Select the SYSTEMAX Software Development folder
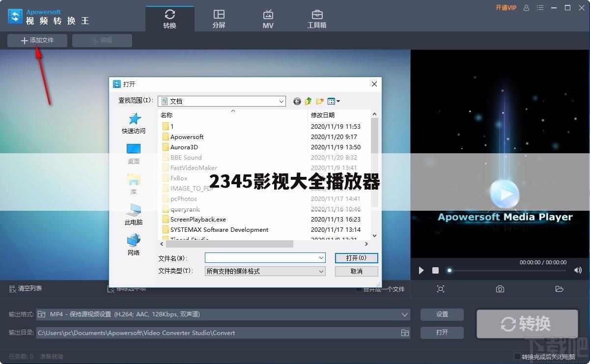The height and width of the screenshot is (364, 590). [x=215, y=230]
